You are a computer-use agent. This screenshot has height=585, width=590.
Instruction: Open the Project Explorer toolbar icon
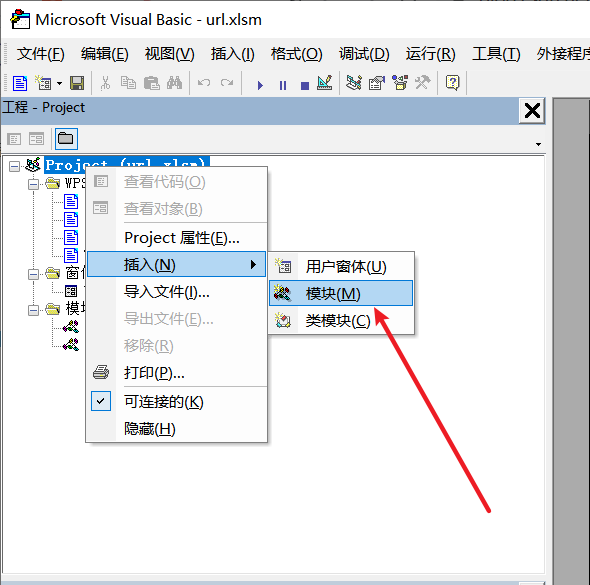[354, 83]
